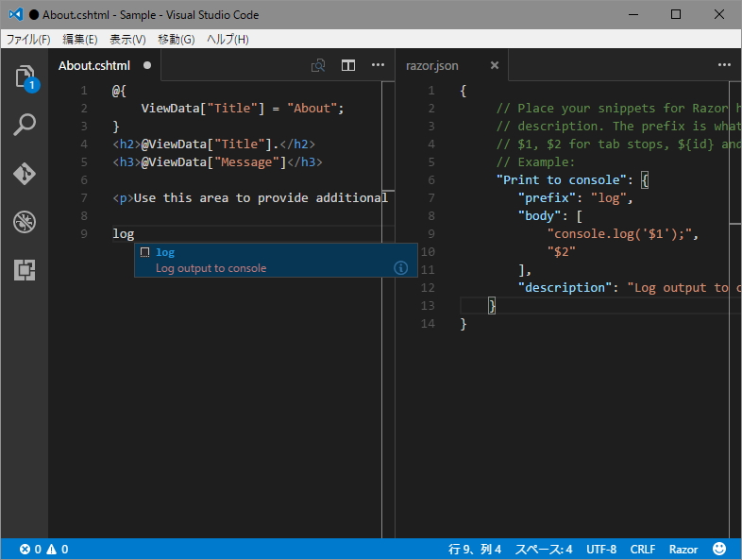
Task: Click ViewData["Title"] = "About" line
Action: pos(243,109)
